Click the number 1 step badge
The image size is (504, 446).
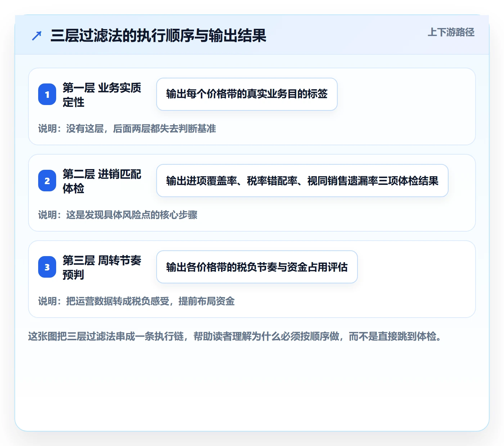(x=47, y=94)
